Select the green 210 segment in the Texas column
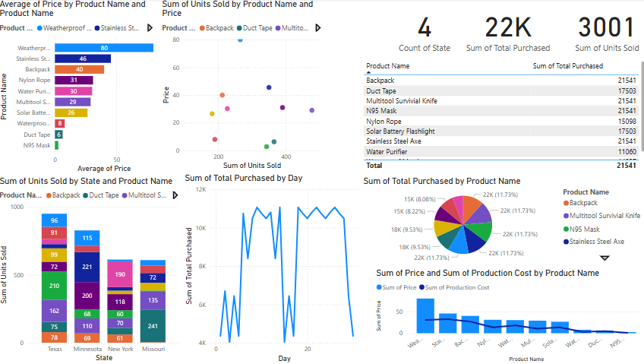644x364 pixels. tap(54, 286)
